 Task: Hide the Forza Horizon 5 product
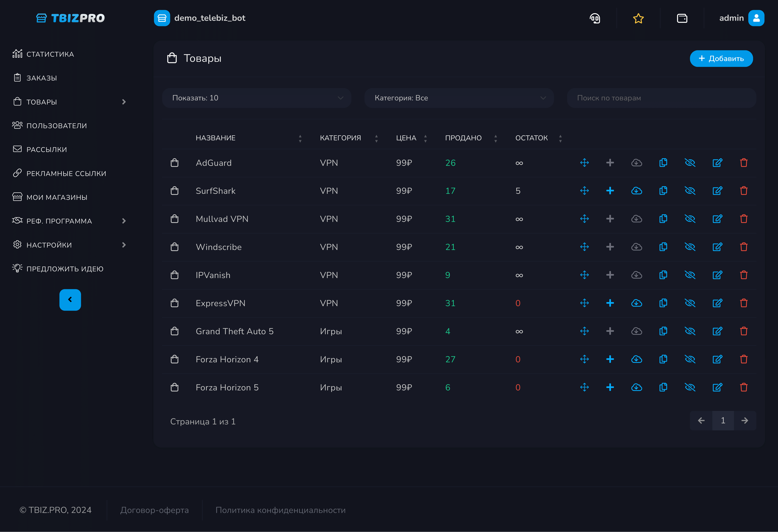pos(690,387)
